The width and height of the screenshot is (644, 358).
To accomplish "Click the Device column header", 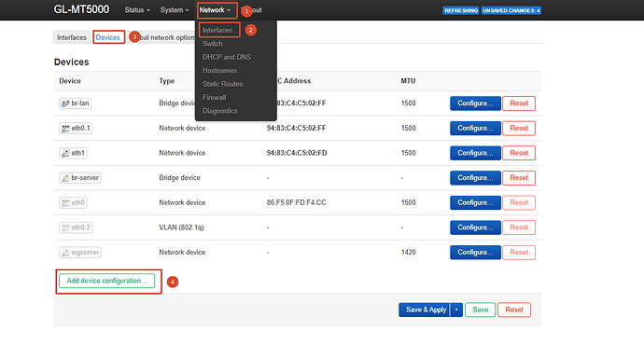I will point(70,81).
